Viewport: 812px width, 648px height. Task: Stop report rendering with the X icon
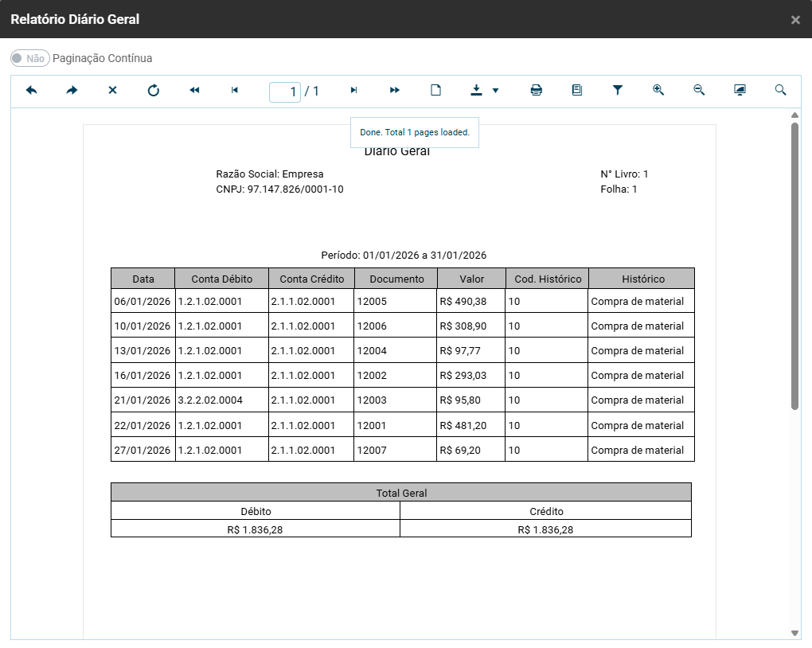112,91
